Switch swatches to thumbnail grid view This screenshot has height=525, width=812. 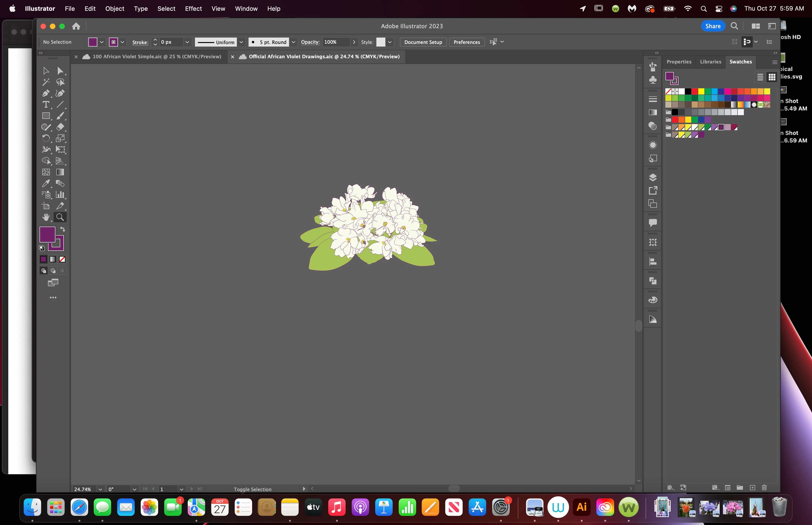tap(772, 77)
